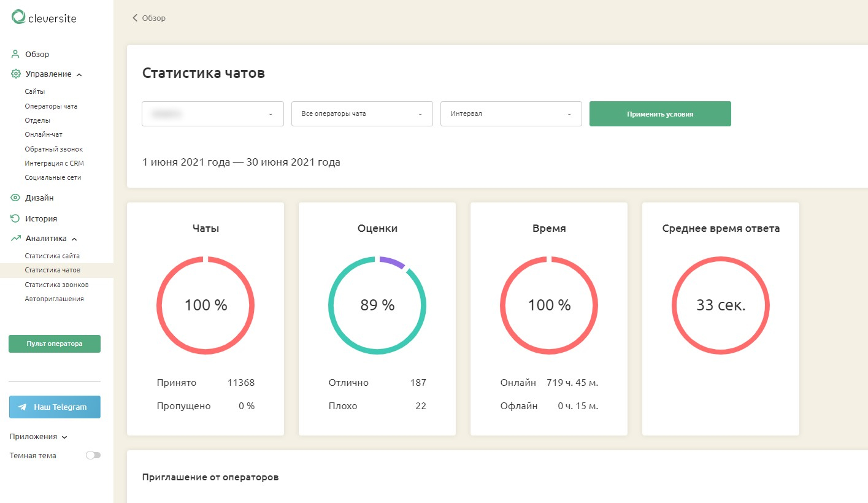The height and width of the screenshot is (503, 868).
Task: Click the Дизайн eye icon
Action: click(x=16, y=198)
